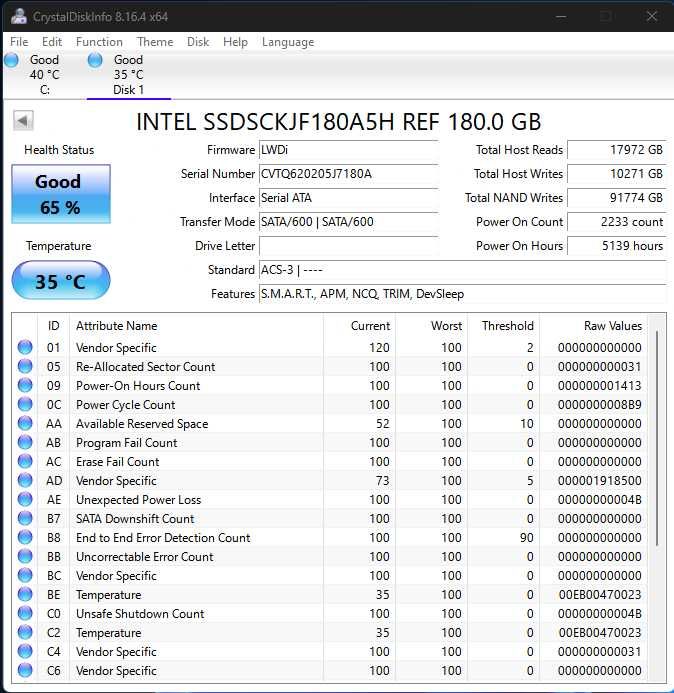
Task: Click status orb for Power-On Hours Count
Action: pos(25,385)
